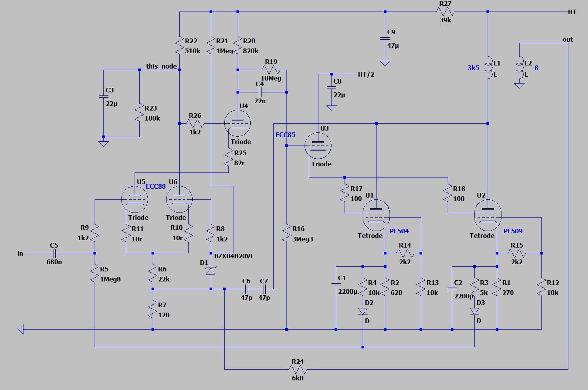Click capacitor C9 47µ symbol
588x390 pixels.
click(x=385, y=38)
